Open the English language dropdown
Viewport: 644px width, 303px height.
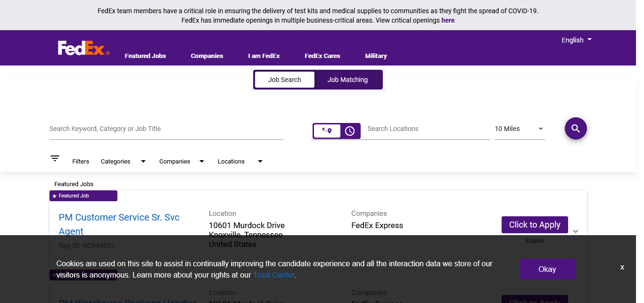click(576, 40)
